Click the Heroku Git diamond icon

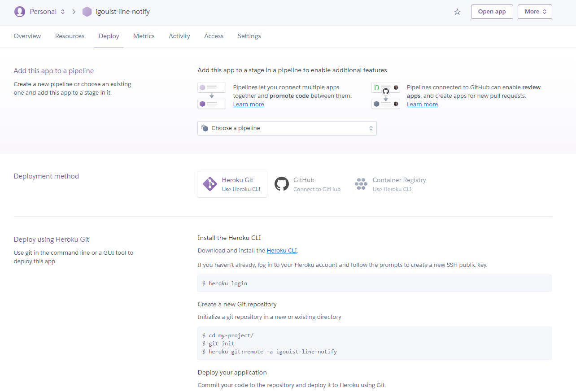210,184
